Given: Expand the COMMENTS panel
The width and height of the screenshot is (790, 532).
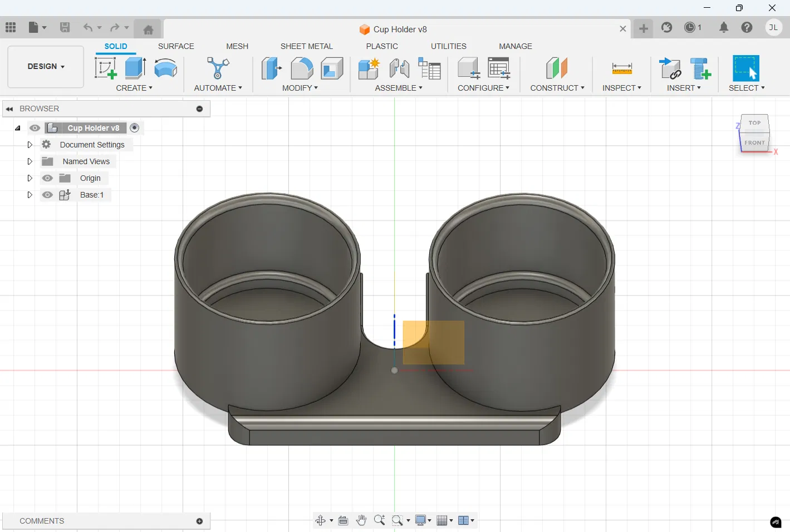Looking at the screenshot, I should coord(199,521).
